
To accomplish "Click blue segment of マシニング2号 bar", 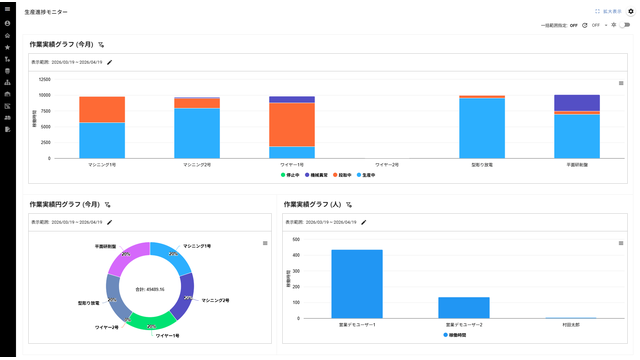I will click(197, 133).
